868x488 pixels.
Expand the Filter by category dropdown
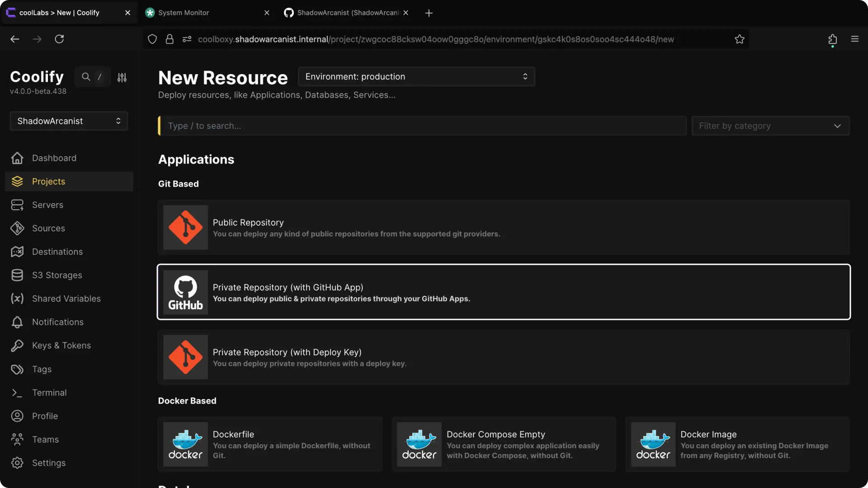click(x=770, y=126)
